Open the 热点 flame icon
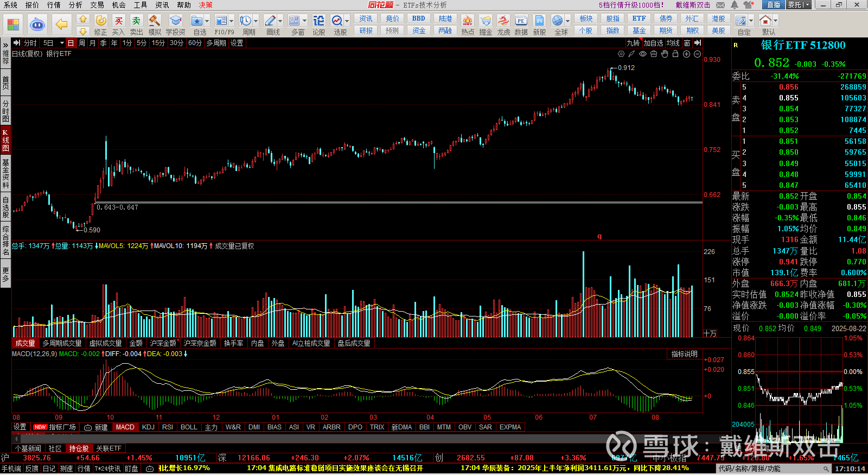 pyautogui.click(x=467, y=25)
